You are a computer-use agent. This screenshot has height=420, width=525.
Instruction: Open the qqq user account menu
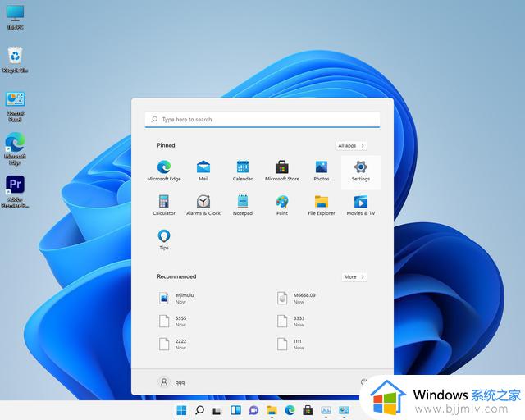171,382
